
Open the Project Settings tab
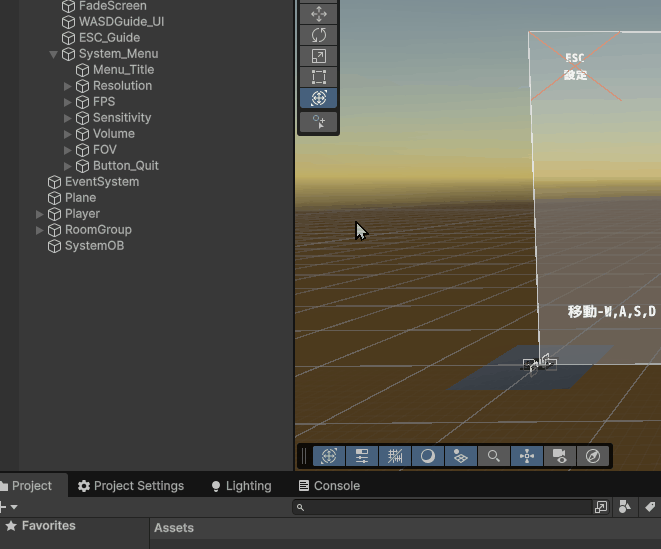(x=131, y=486)
